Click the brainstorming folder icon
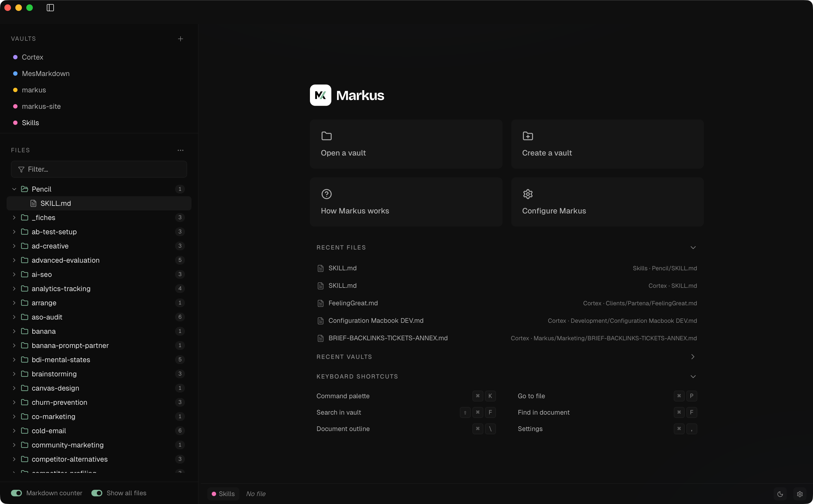The image size is (813, 504). coord(24,374)
